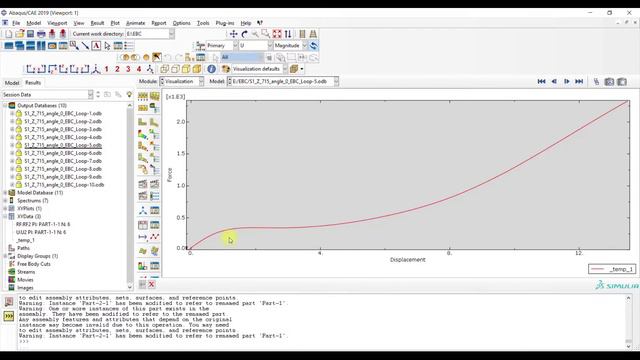Click the message area vertical scrollbar

click(629, 322)
